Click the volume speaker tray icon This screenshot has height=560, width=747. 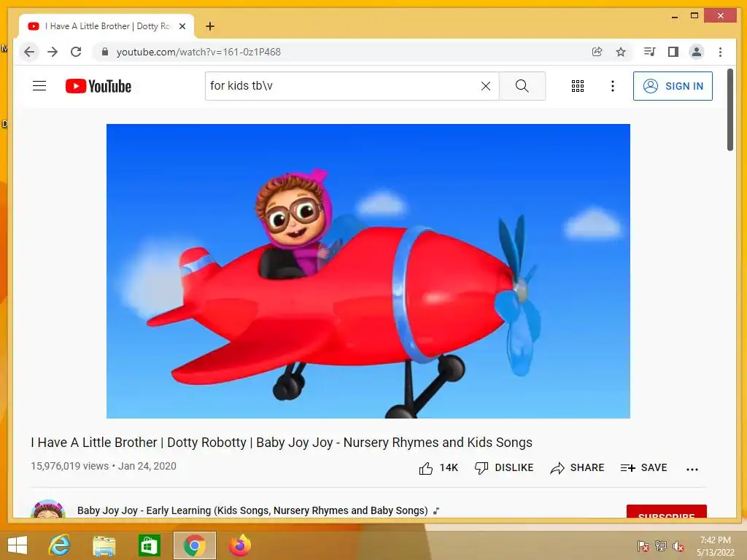(x=678, y=545)
